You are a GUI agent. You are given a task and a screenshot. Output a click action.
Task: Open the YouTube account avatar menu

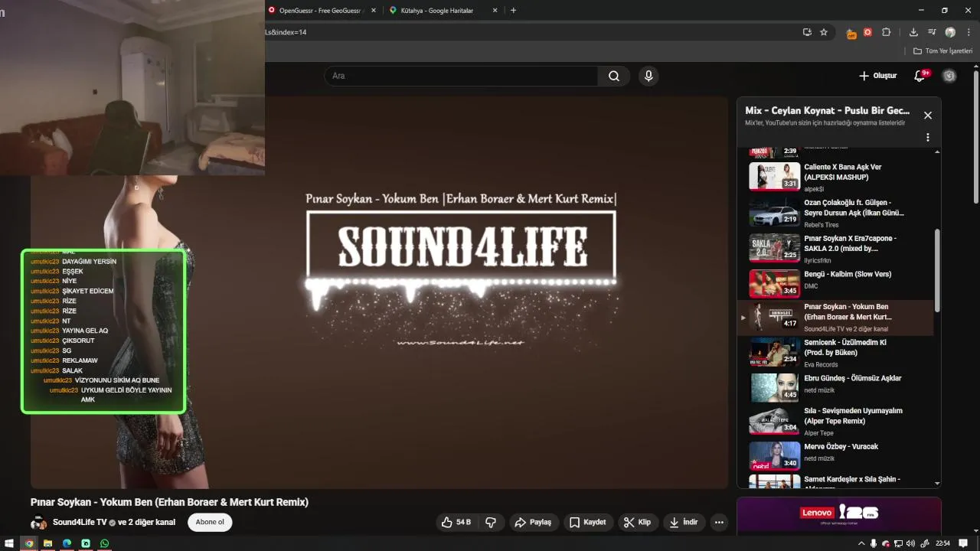949,76
